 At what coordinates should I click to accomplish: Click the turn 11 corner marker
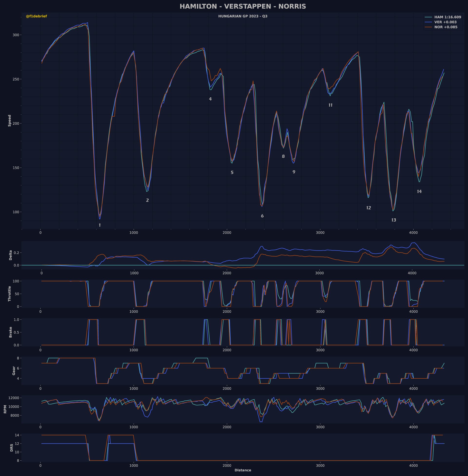click(x=330, y=105)
